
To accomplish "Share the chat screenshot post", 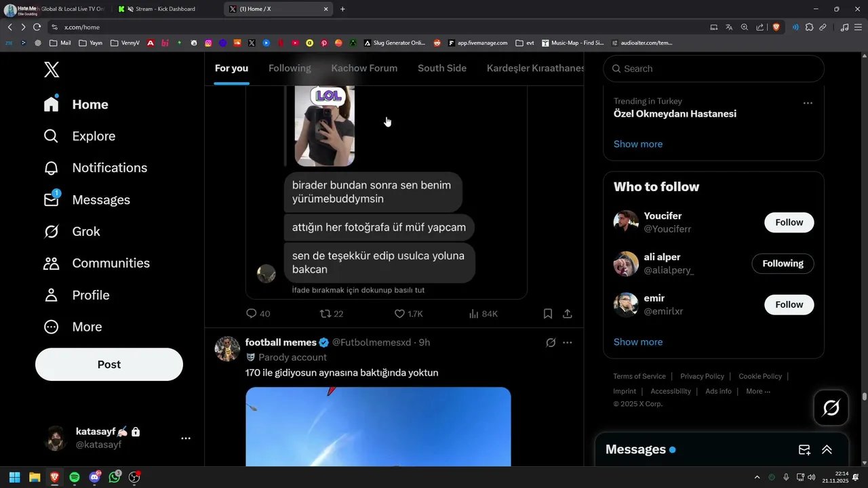I will pos(568,314).
